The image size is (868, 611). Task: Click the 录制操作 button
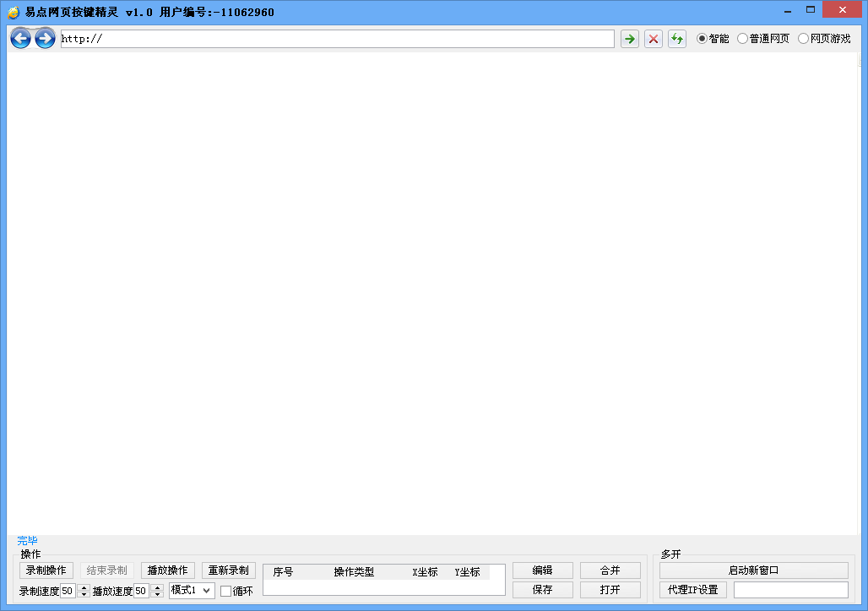click(46, 570)
